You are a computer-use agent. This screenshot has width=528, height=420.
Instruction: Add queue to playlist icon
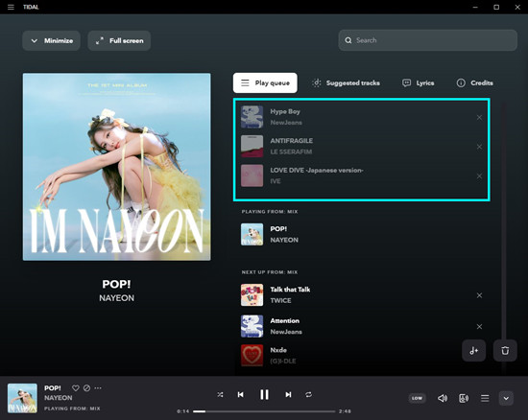click(x=474, y=350)
